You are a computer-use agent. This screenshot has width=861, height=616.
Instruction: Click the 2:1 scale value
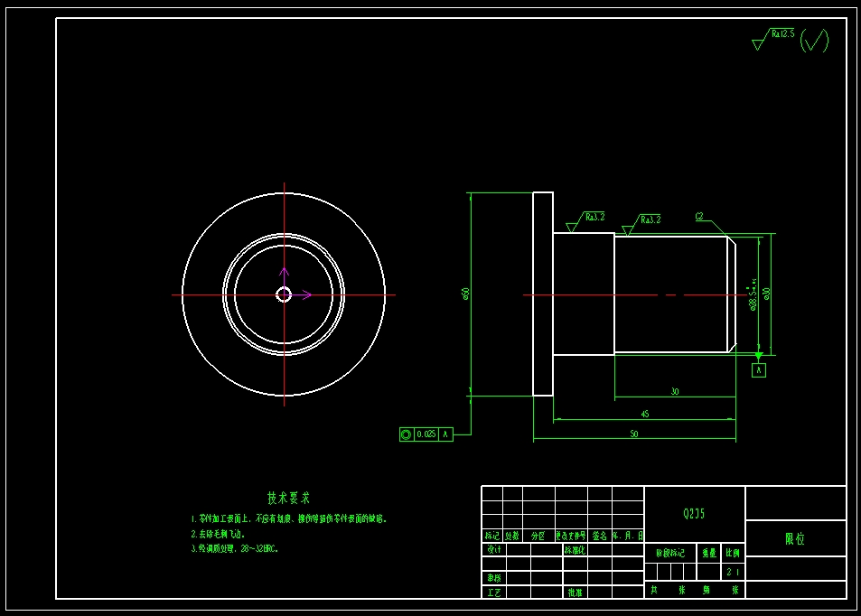tap(733, 572)
